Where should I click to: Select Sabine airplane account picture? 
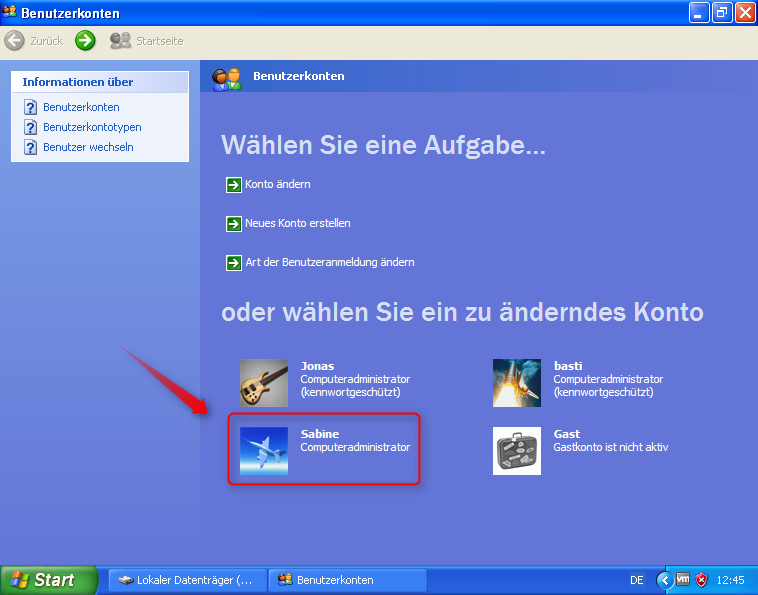(x=264, y=450)
